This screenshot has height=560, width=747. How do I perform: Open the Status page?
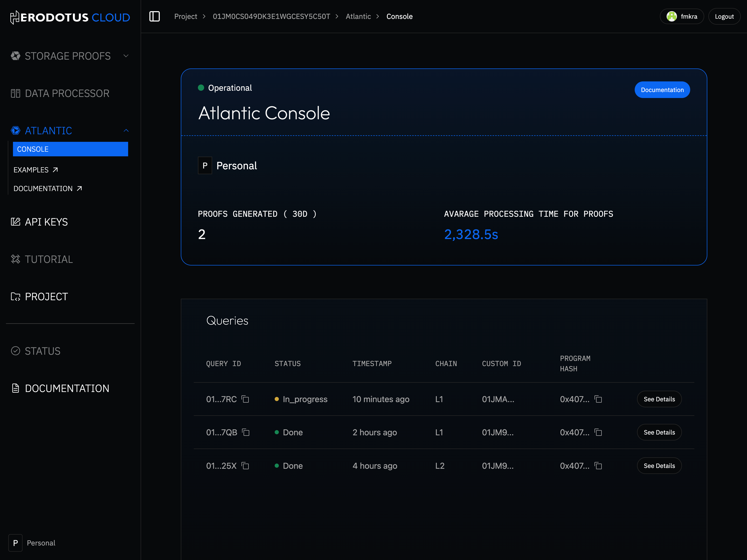coord(43,351)
